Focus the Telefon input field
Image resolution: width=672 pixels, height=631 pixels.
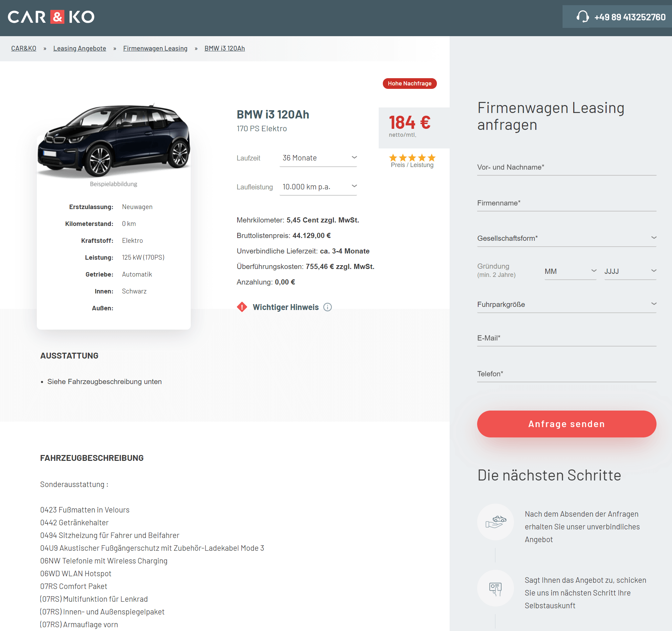[x=567, y=374]
